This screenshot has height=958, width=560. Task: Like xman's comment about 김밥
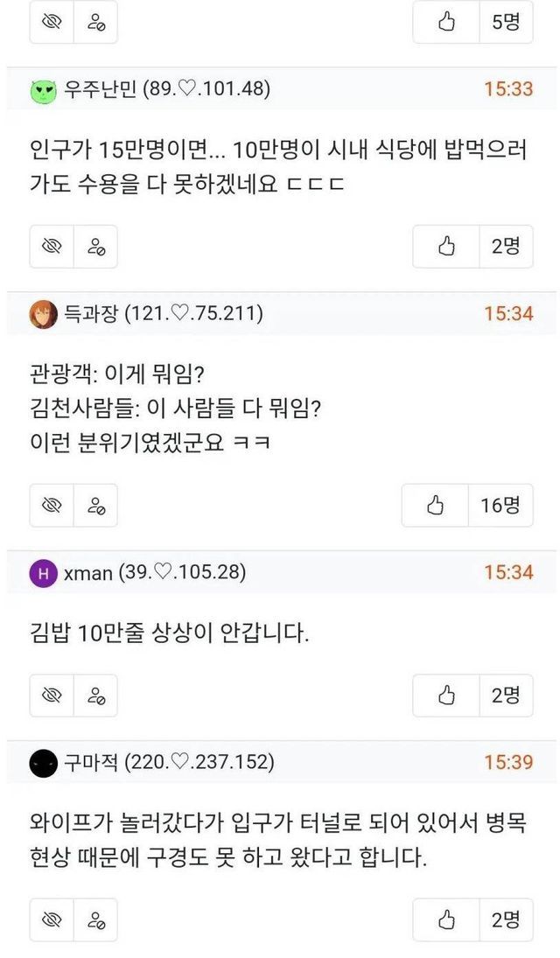[446, 696]
